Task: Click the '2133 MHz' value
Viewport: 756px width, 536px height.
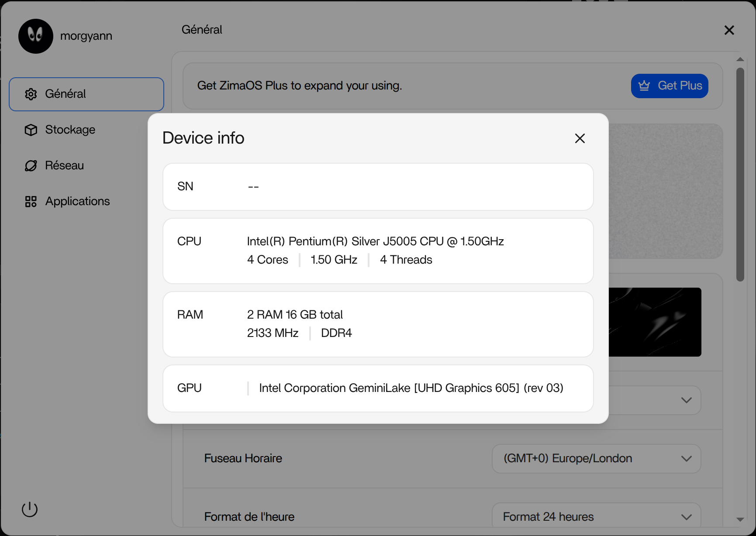Action: click(273, 333)
